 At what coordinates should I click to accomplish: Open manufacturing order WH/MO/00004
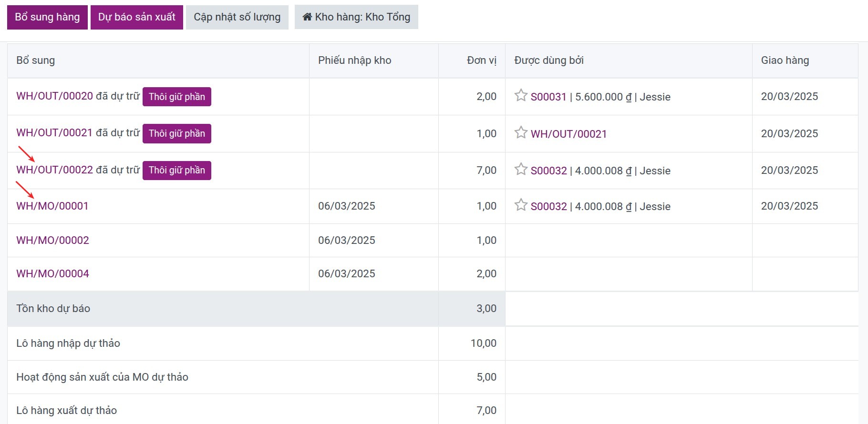point(52,274)
